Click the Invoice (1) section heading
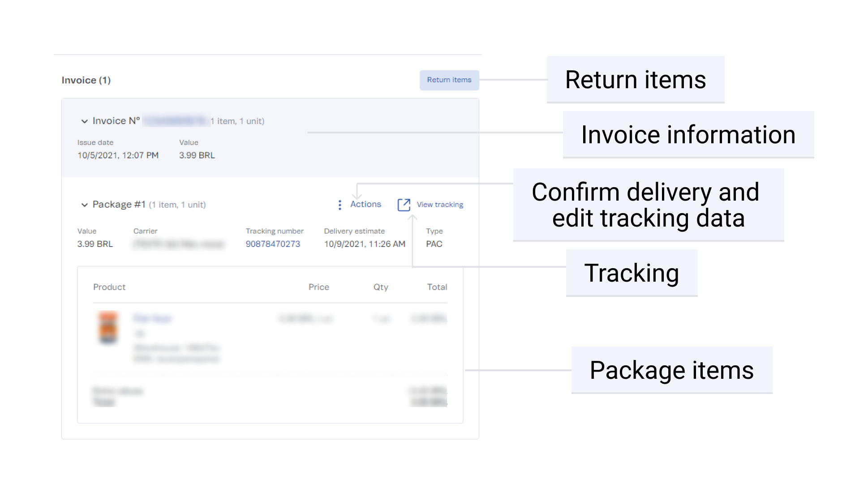The image size is (868, 497). click(86, 80)
